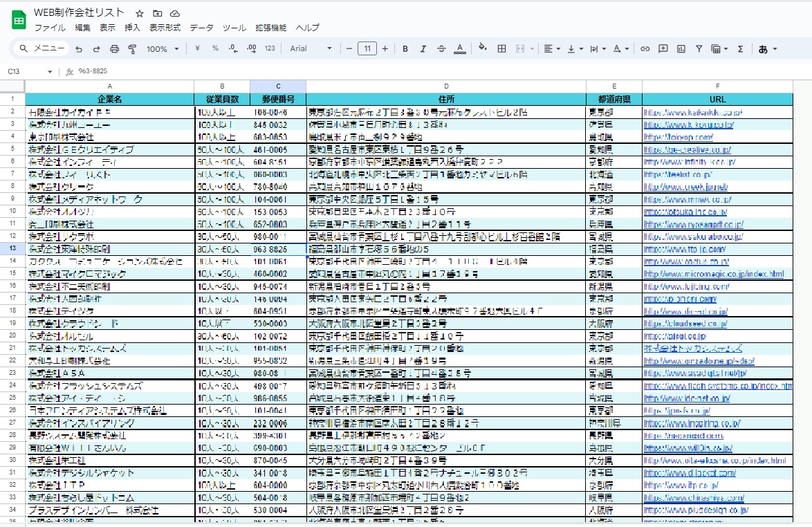Open the ツール menu

point(234,28)
